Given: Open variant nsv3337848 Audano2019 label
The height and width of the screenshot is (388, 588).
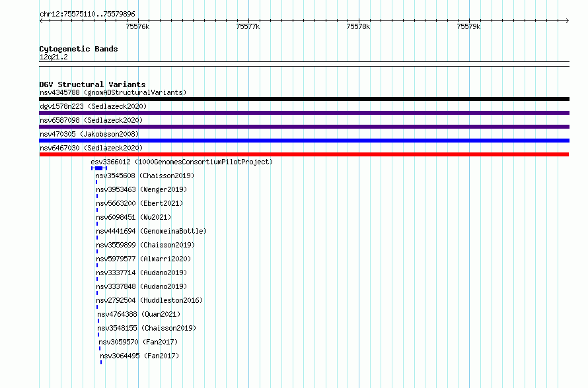Looking at the screenshot, I should coord(141,286).
